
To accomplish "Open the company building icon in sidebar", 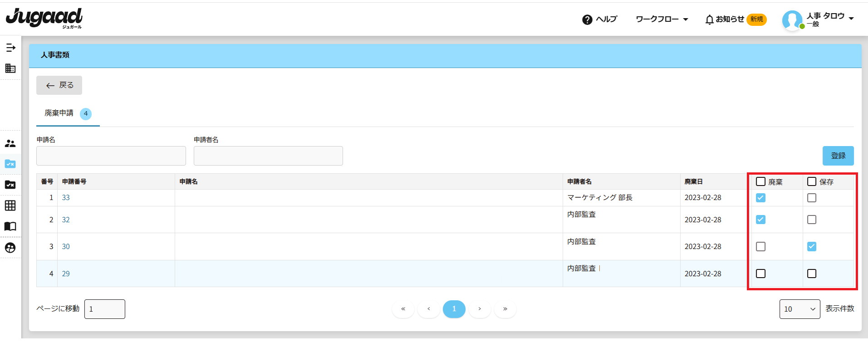I will point(10,68).
